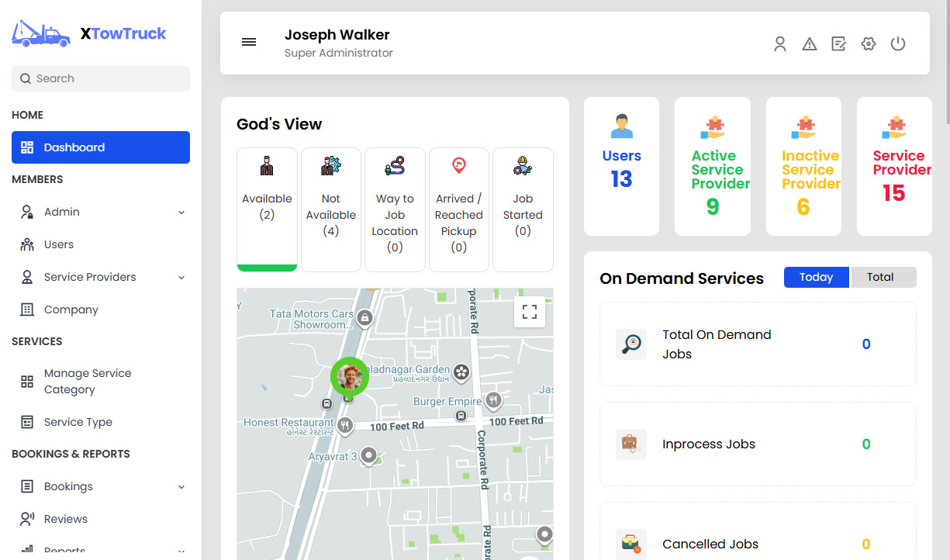Image resolution: width=950 pixels, height=560 pixels.
Task: Open the Manage Service Category page
Action: point(89,381)
